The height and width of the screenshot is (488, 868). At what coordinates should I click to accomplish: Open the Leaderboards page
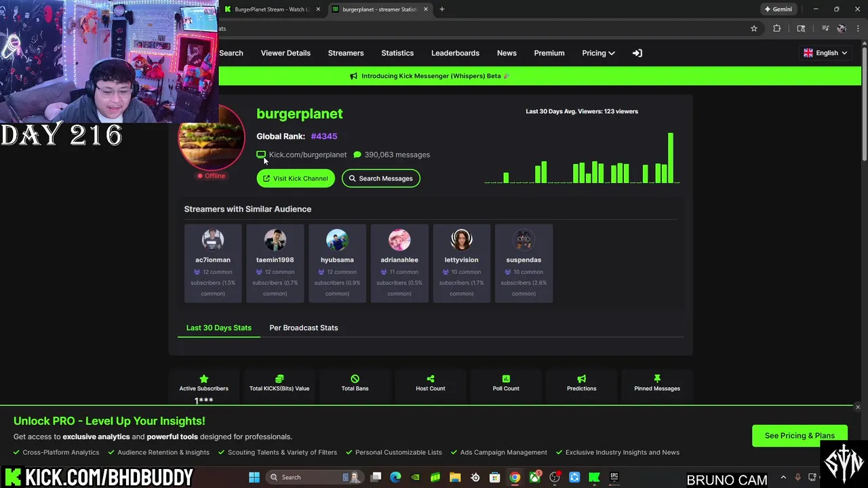pos(455,53)
